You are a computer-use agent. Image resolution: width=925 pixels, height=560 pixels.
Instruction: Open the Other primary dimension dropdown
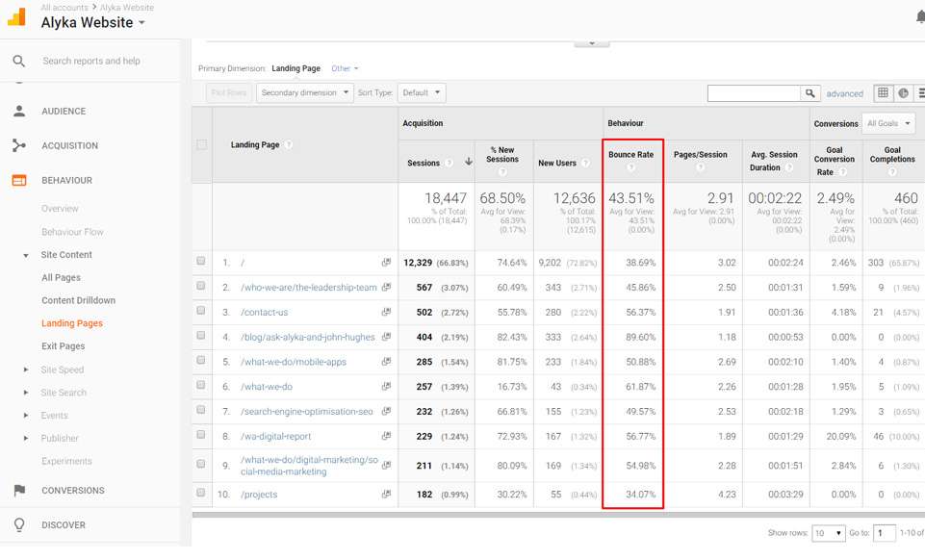(345, 68)
